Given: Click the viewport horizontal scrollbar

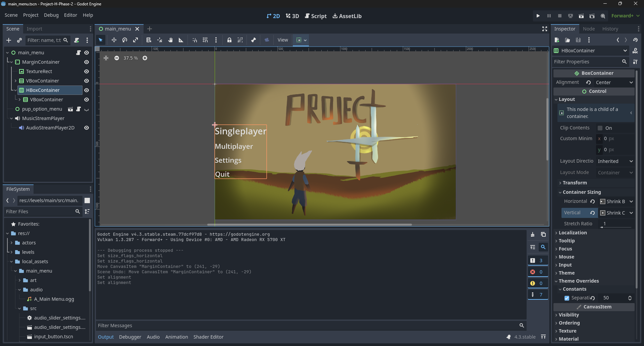Looking at the screenshot, I should 310,224.
